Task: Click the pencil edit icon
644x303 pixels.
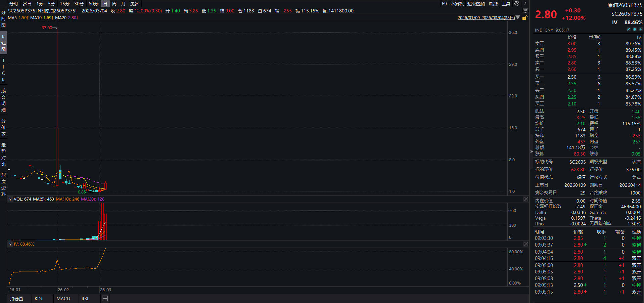Action: point(628,30)
